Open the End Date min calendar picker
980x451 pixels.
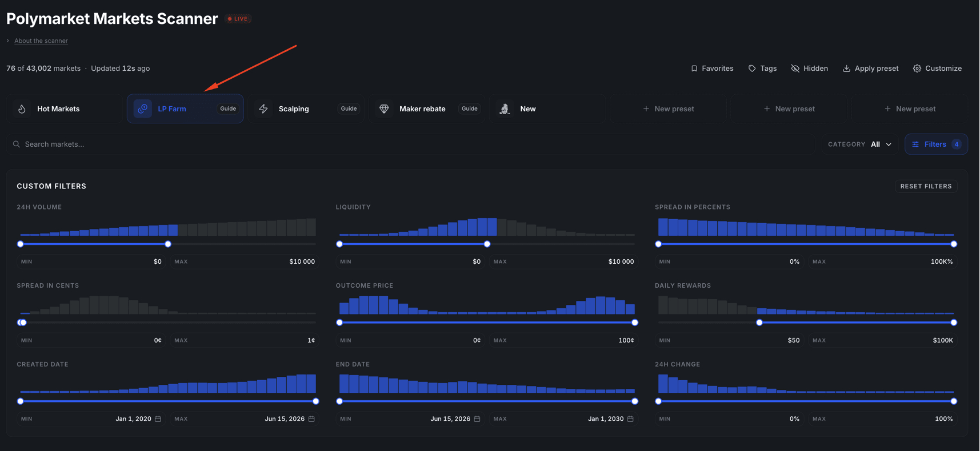click(477, 419)
